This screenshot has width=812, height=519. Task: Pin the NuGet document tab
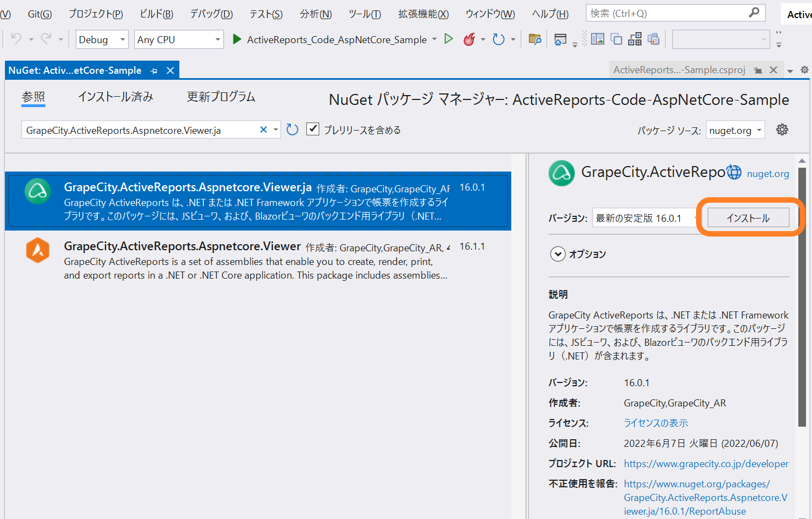(x=154, y=71)
